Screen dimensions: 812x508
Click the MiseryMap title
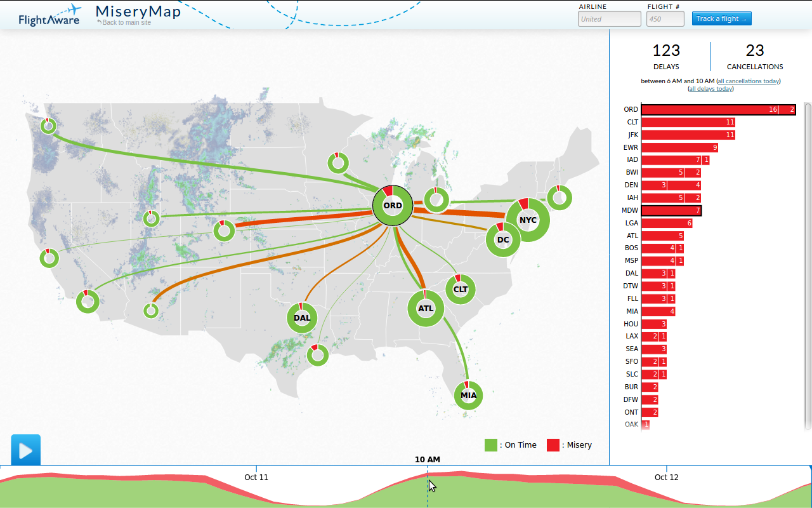[138, 11]
